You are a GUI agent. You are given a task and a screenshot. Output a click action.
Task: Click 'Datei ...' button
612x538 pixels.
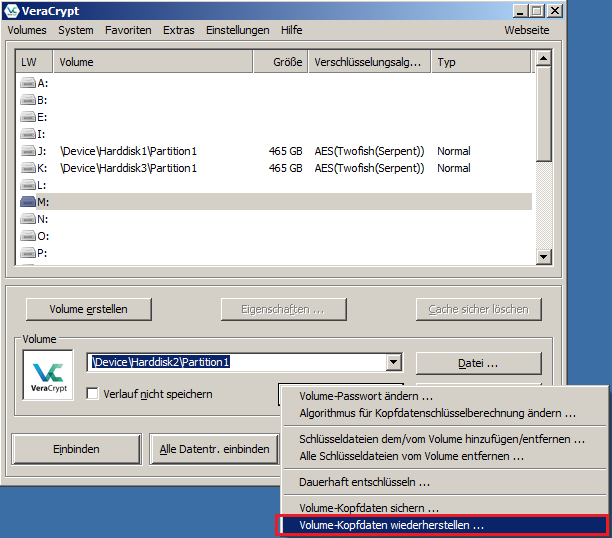click(479, 363)
